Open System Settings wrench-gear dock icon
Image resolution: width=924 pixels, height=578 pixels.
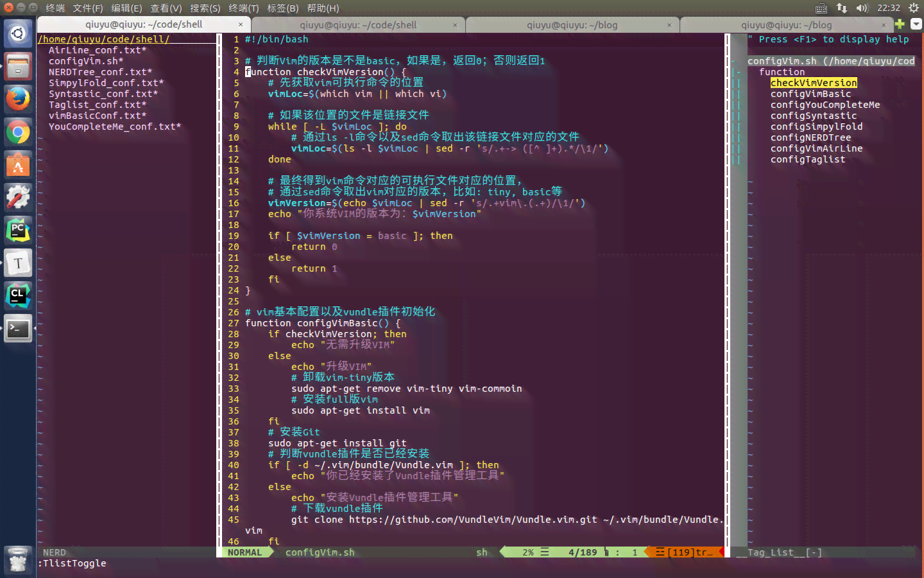(18, 198)
